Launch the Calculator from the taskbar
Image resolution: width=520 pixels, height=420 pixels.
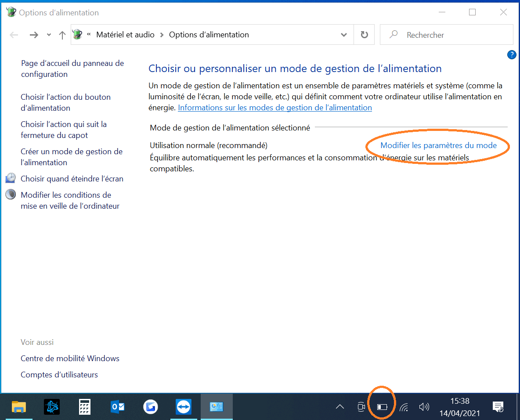(85, 407)
